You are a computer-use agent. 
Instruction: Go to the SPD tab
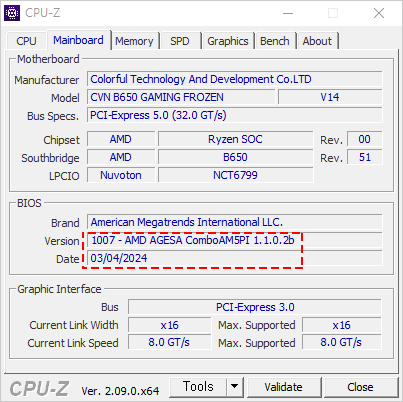[x=180, y=41]
